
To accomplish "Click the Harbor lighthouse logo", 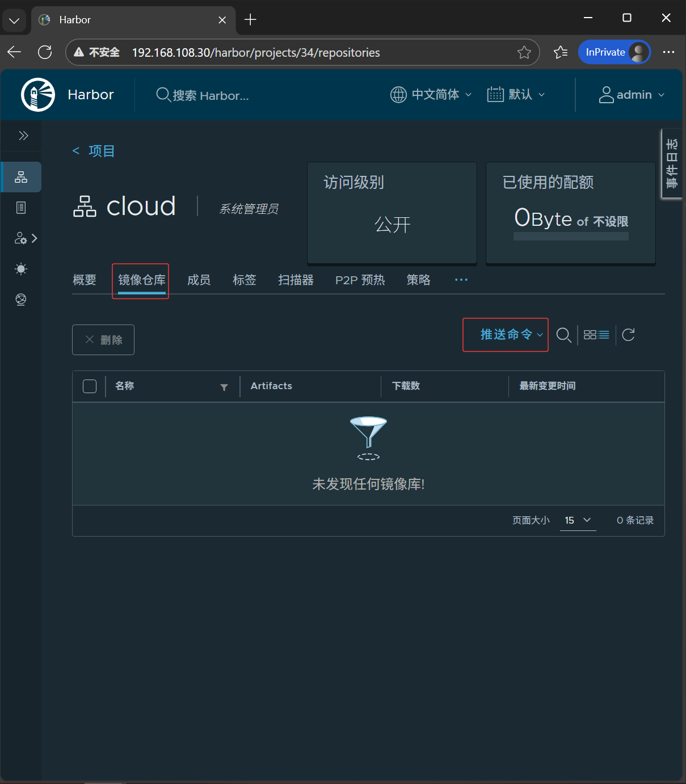I will pyautogui.click(x=38, y=95).
